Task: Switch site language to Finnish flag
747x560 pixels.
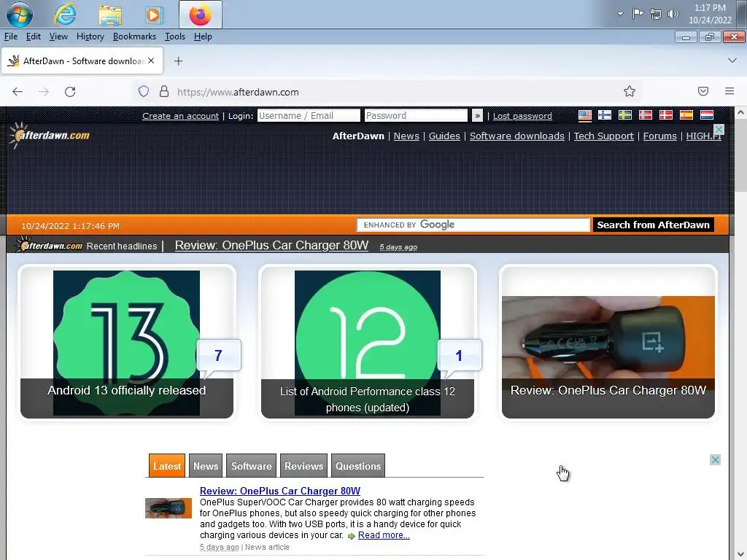Action: pyautogui.click(x=605, y=115)
